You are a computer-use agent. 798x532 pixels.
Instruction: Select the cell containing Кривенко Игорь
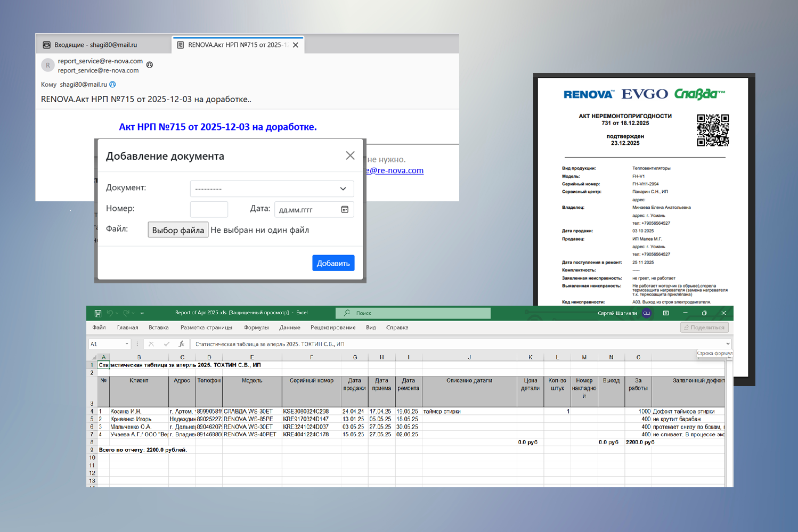[139, 419]
